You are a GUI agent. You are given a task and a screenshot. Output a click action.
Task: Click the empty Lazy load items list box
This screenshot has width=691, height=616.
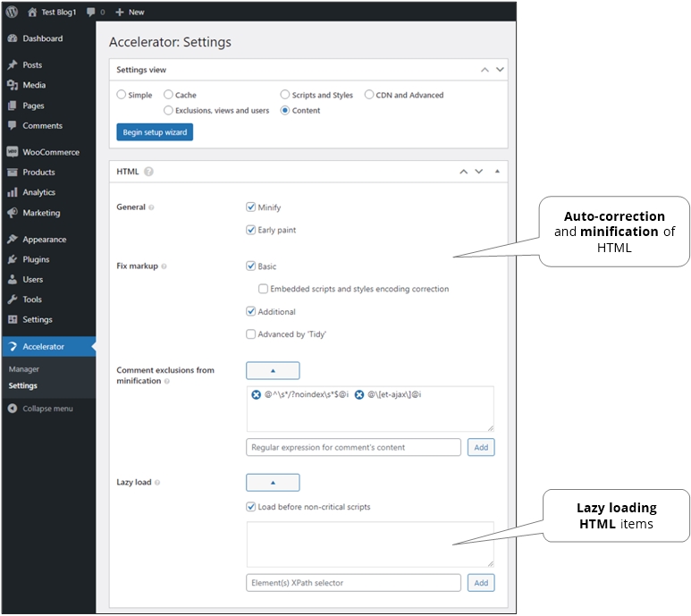pyautogui.click(x=370, y=545)
